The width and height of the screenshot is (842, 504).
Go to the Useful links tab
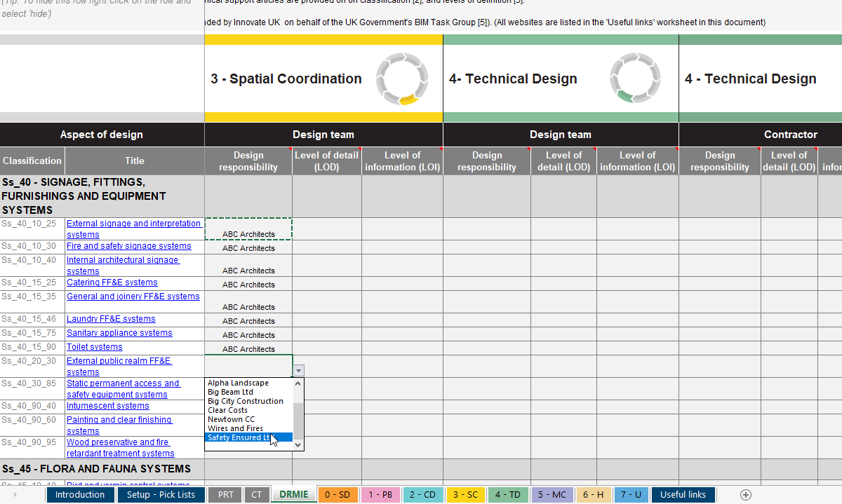[x=683, y=495]
